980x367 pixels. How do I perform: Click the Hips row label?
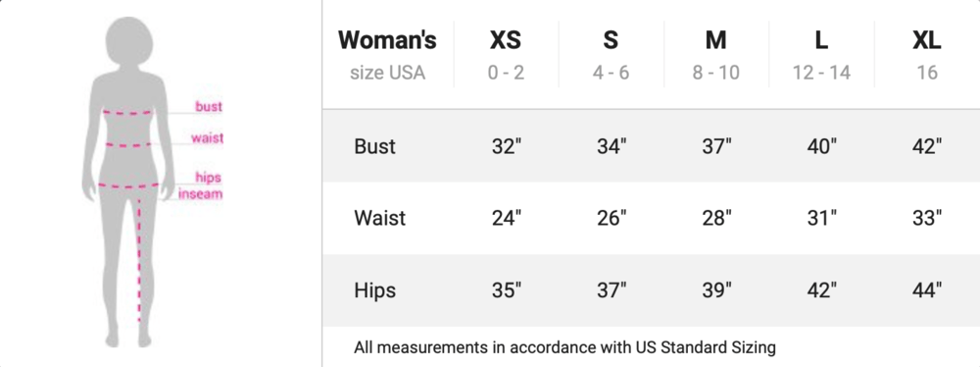pyautogui.click(x=374, y=290)
